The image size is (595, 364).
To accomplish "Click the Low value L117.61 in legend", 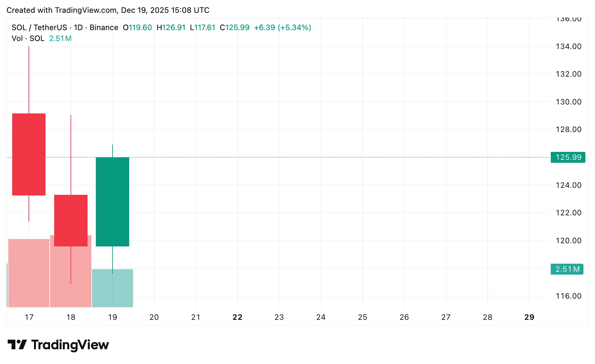I will coord(202,28).
